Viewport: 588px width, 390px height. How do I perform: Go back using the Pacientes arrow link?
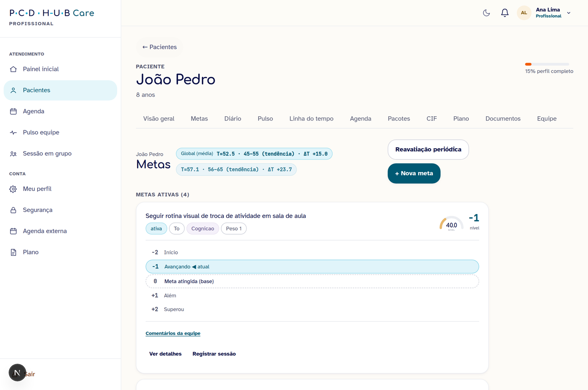tap(160, 47)
